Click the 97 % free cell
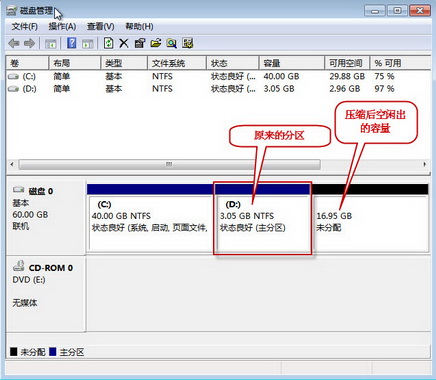The height and width of the screenshot is (380, 436). [x=384, y=89]
